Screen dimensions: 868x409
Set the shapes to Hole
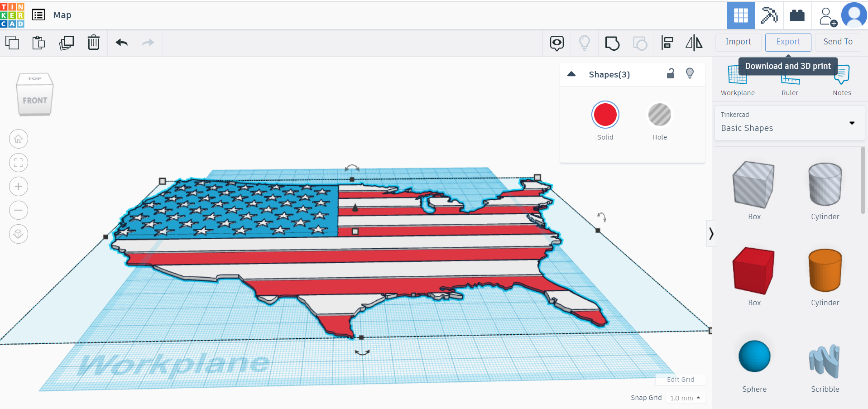coord(660,115)
